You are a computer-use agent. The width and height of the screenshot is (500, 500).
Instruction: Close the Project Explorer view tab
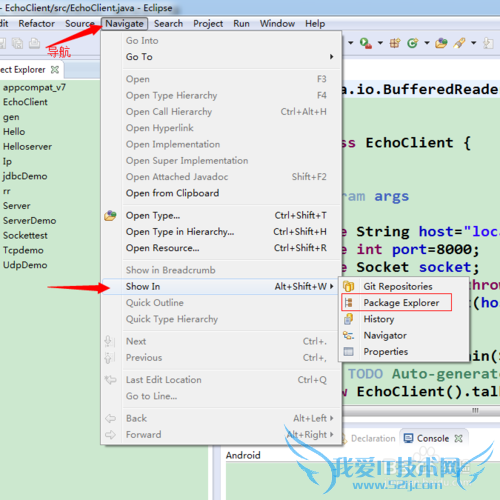(x=55, y=70)
